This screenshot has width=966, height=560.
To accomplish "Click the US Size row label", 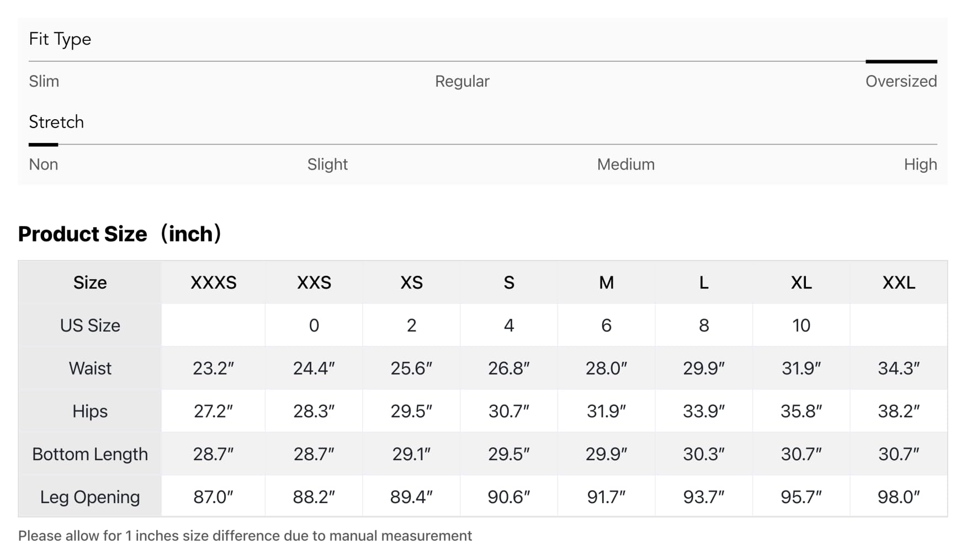I will [90, 326].
